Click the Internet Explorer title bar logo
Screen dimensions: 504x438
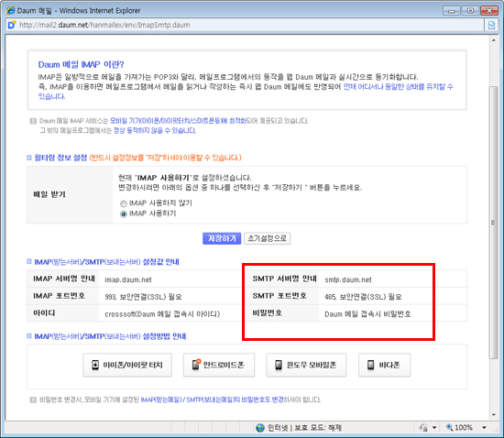10,10
